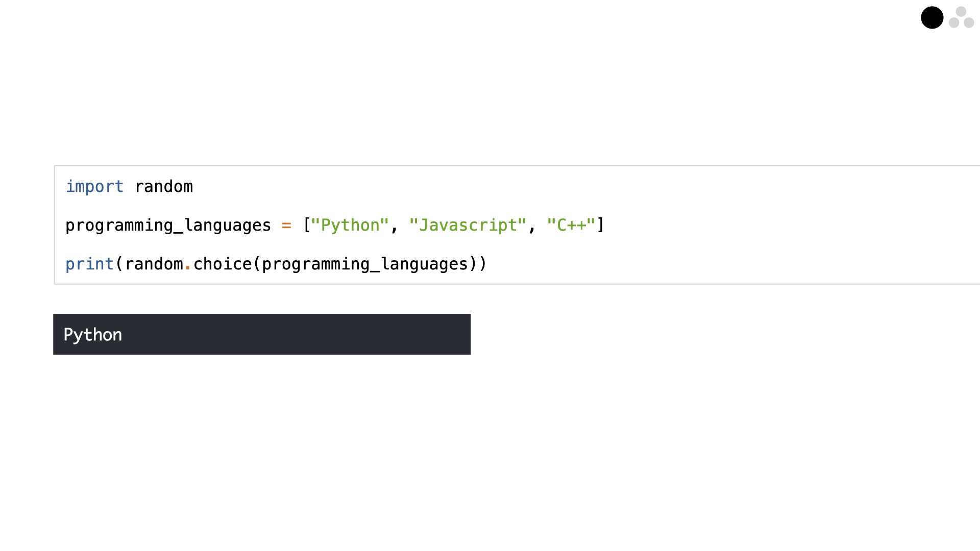Click the programming_languages variable on line two
This screenshot has width=980, height=551.
click(168, 226)
